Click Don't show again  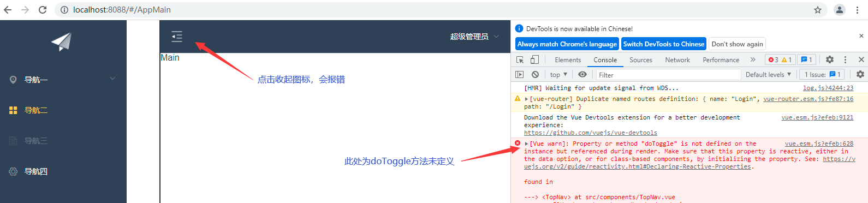[x=737, y=44]
